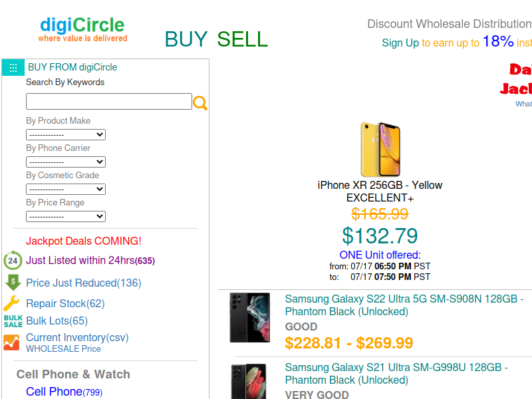Screen dimensions: 532x399
Task: Open Jackpot Deals COMING! link
Action: click(84, 241)
